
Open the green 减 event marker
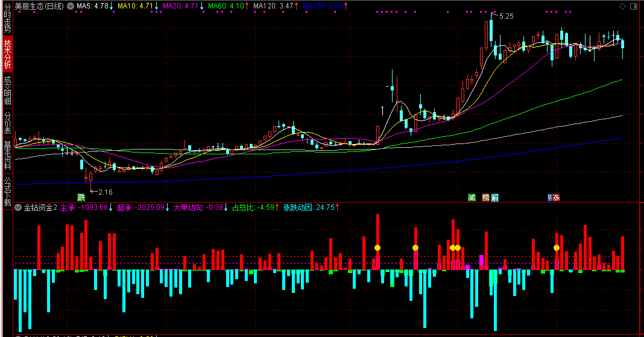click(472, 198)
